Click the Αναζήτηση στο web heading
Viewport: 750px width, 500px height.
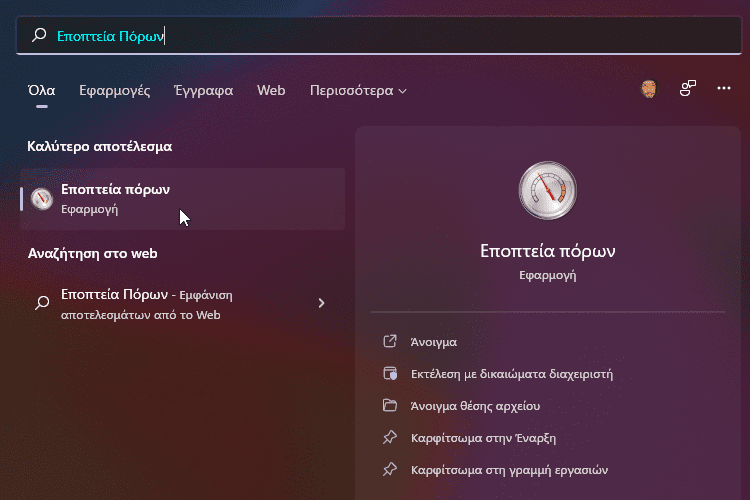click(93, 253)
